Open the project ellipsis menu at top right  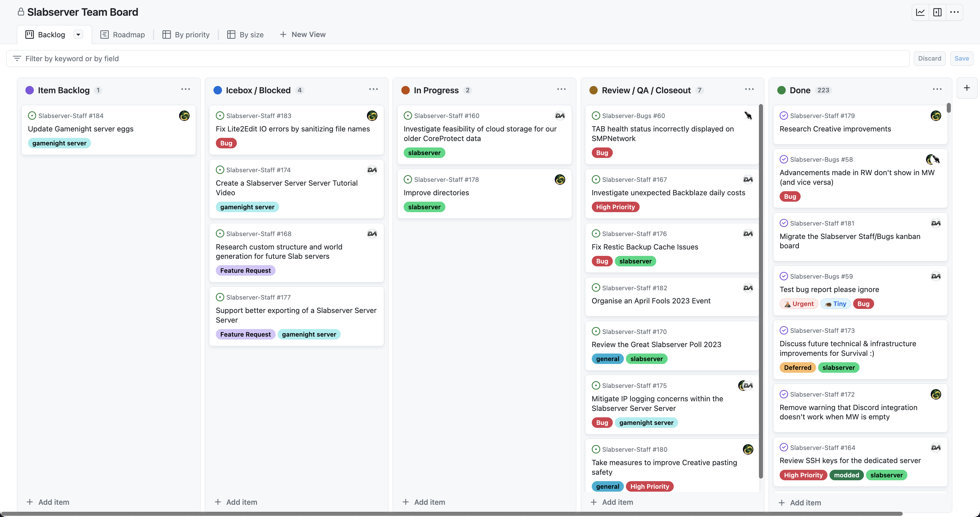[x=954, y=12]
